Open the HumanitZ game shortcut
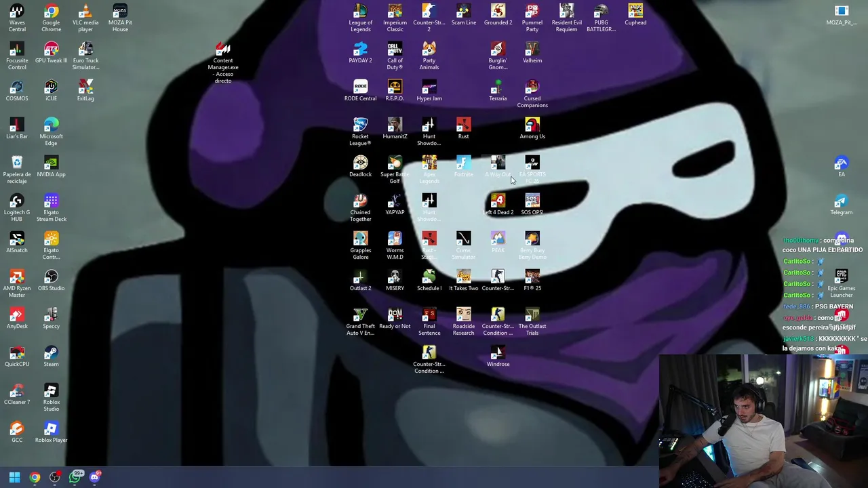Image resolution: width=868 pixels, height=488 pixels. tap(395, 129)
